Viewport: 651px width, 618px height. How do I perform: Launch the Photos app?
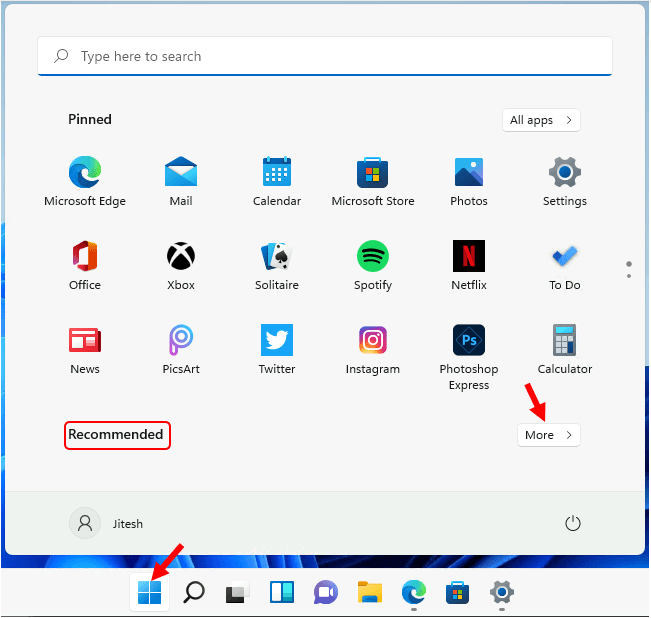[x=469, y=181]
